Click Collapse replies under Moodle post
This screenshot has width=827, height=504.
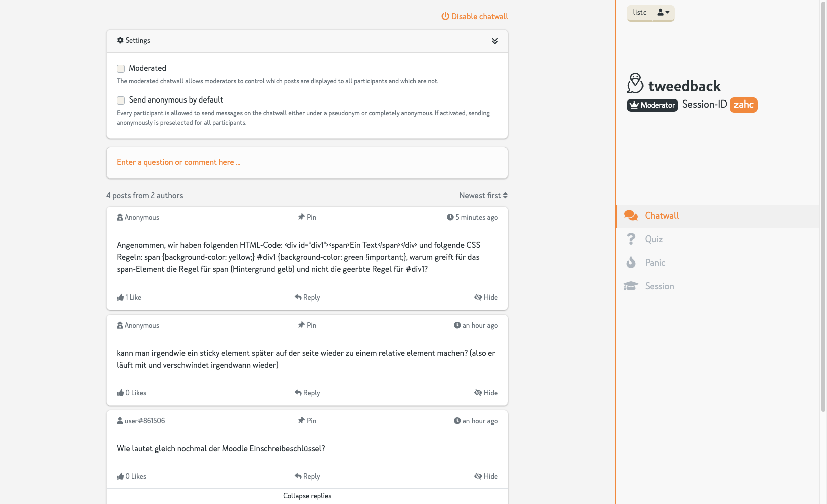click(307, 496)
